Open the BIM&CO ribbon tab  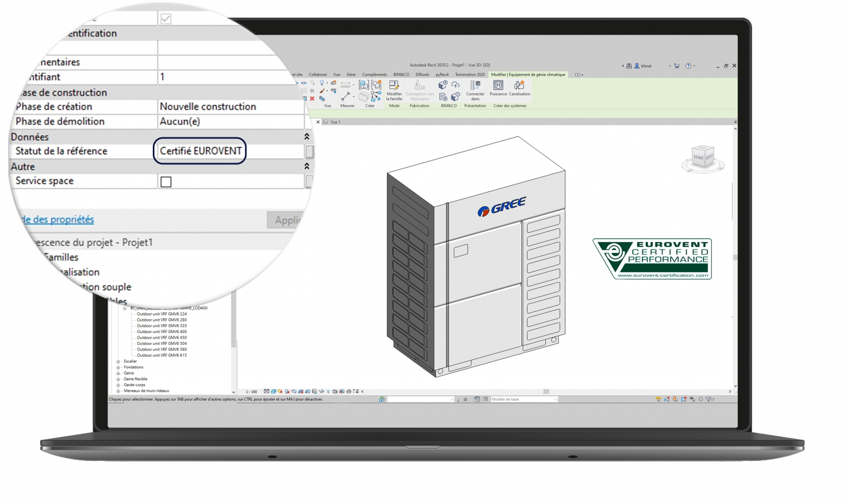[401, 74]
